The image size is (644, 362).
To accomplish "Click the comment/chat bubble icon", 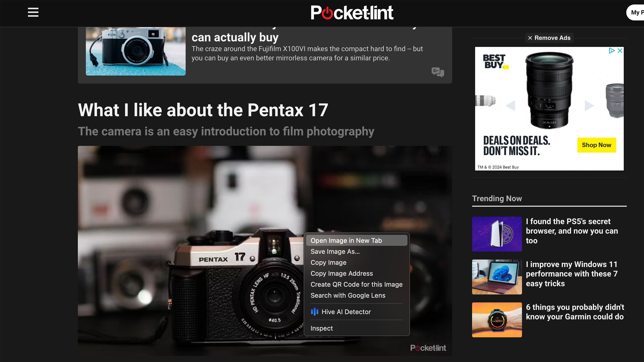I will click(x=437, y=72).
